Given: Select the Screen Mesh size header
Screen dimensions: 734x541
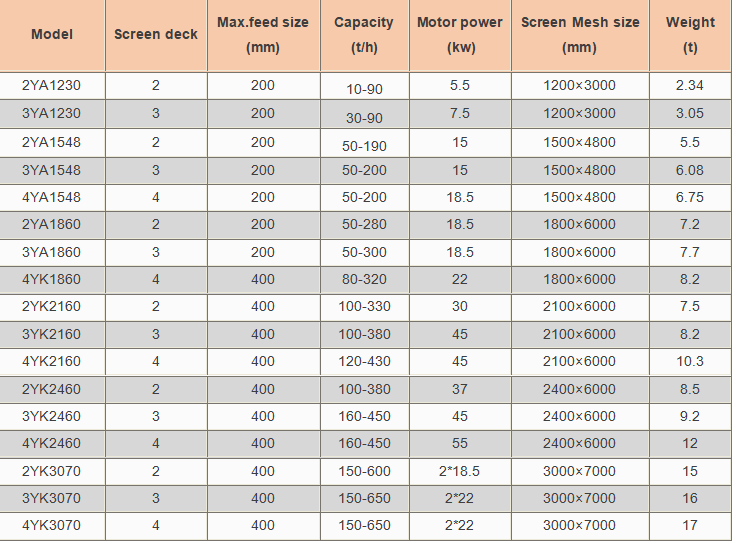Looking at the screenshot, I should [580, 35].
